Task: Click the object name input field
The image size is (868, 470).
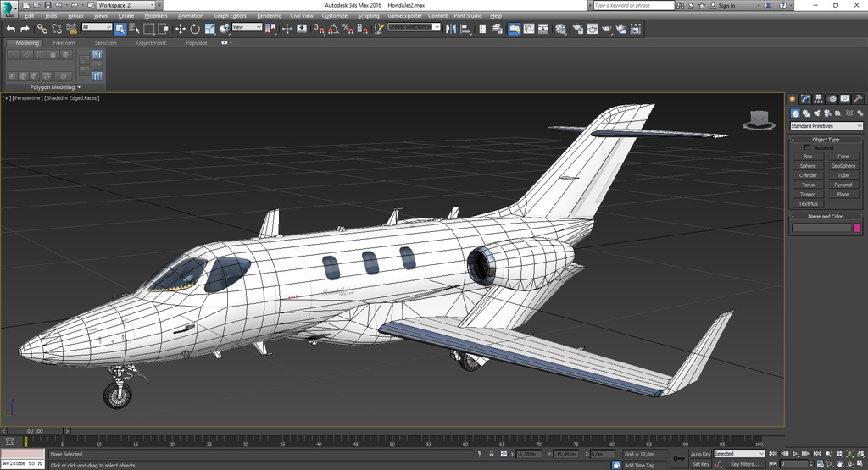Action: click(x=821, y=228)
